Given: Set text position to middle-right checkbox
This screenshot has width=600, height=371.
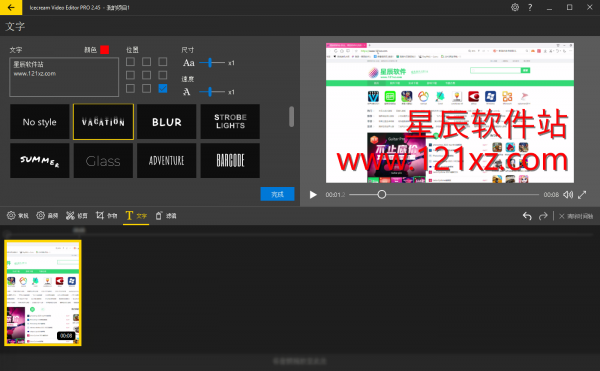Looking at the screenshot, I should (163, 75).
